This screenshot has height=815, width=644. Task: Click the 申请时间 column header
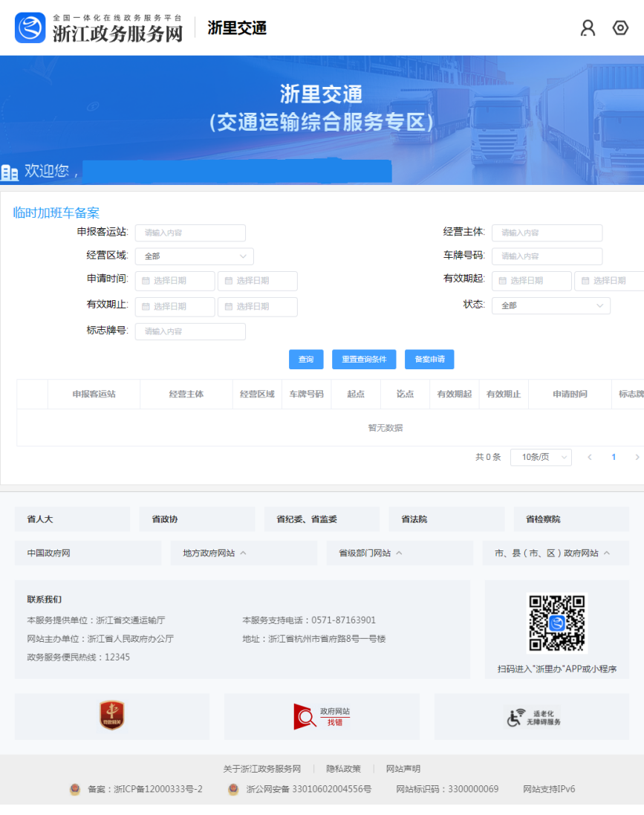(x=570, y=394)
